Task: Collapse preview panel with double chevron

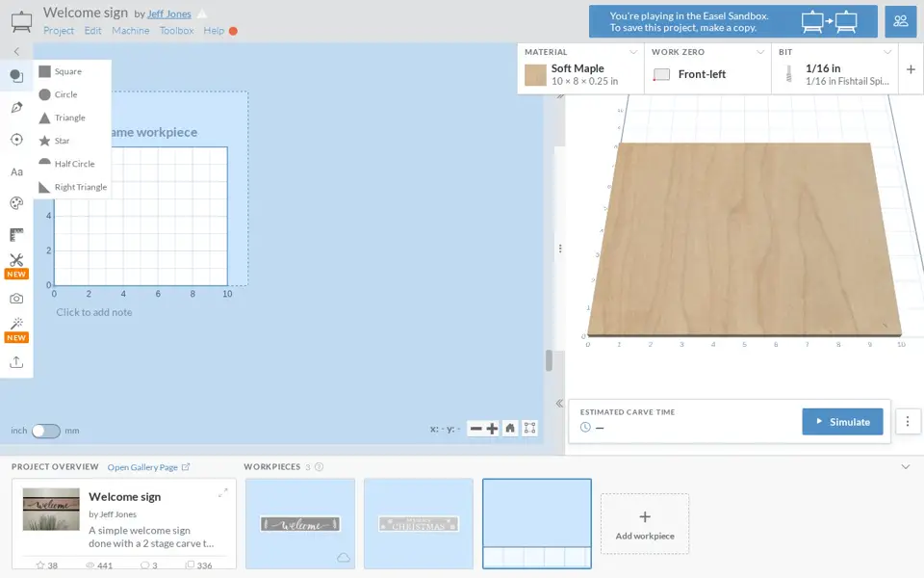Action: click(559, 404)
